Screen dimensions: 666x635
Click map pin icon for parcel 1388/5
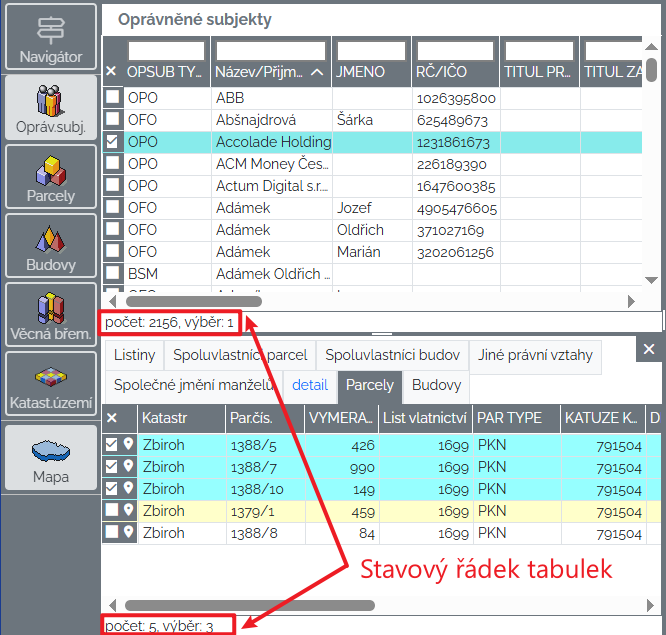(x=128, y=445)
